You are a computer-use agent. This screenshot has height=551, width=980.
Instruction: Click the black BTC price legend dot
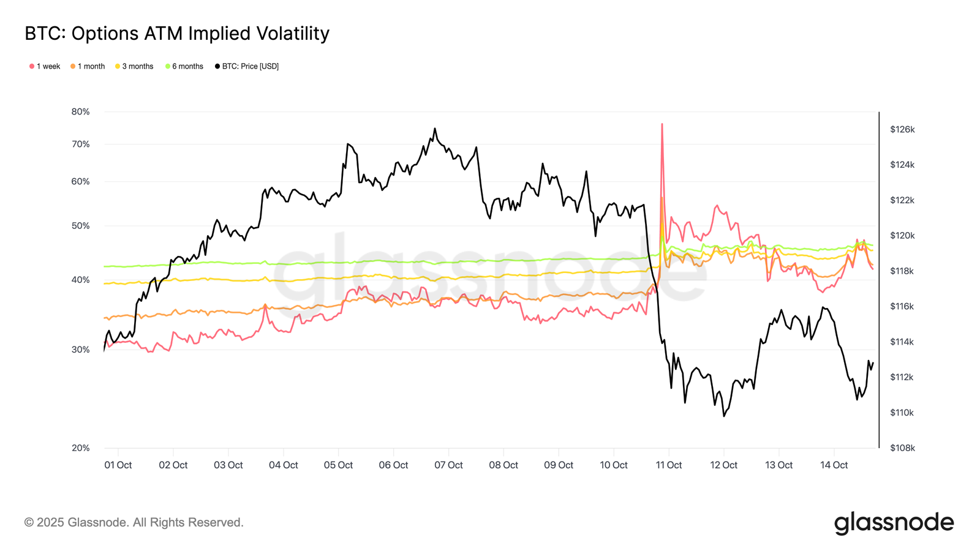click(x=217, y=66)
